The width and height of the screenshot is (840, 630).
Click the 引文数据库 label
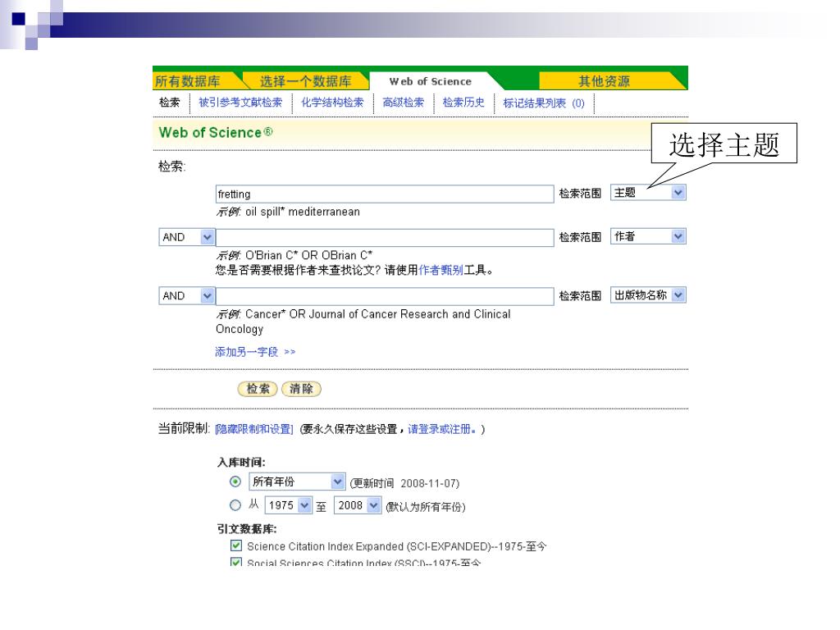point(246,529)
